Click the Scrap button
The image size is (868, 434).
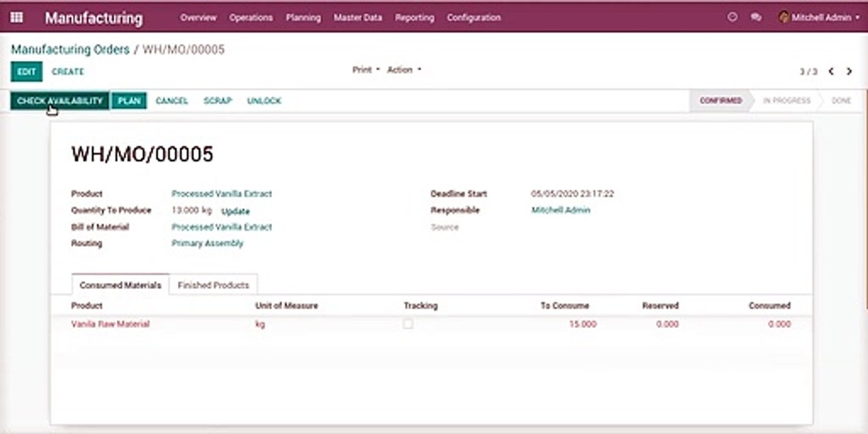tap(218, 101)
